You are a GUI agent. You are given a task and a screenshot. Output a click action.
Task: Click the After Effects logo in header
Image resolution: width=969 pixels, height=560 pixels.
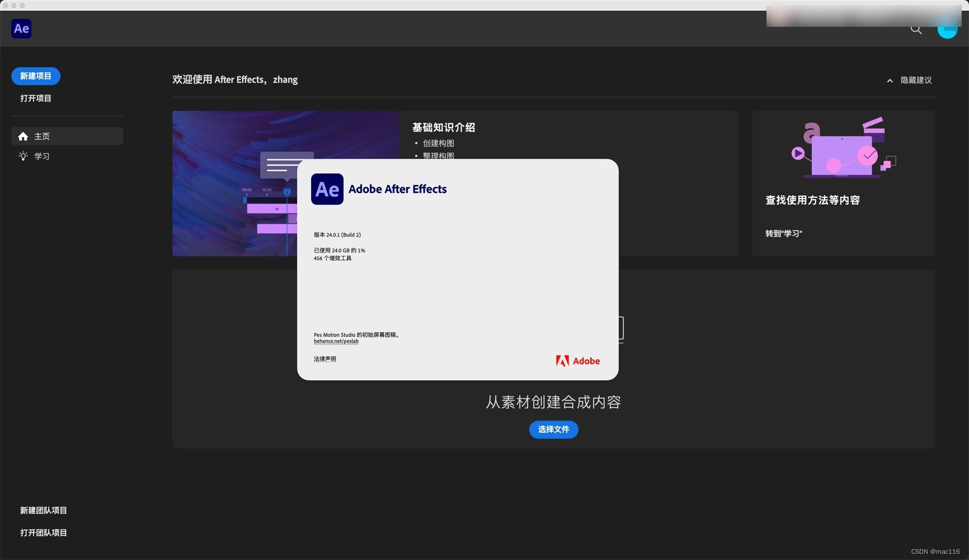coord(21,29)
